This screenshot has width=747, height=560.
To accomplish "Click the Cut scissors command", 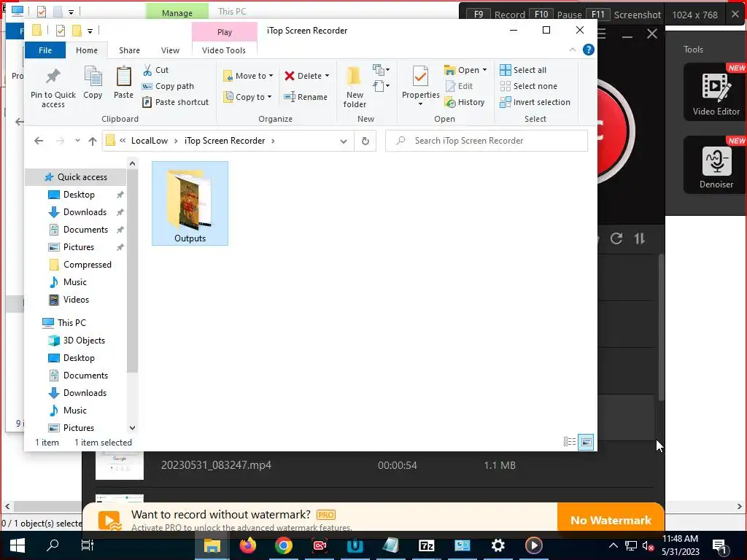I will point(156,70).
